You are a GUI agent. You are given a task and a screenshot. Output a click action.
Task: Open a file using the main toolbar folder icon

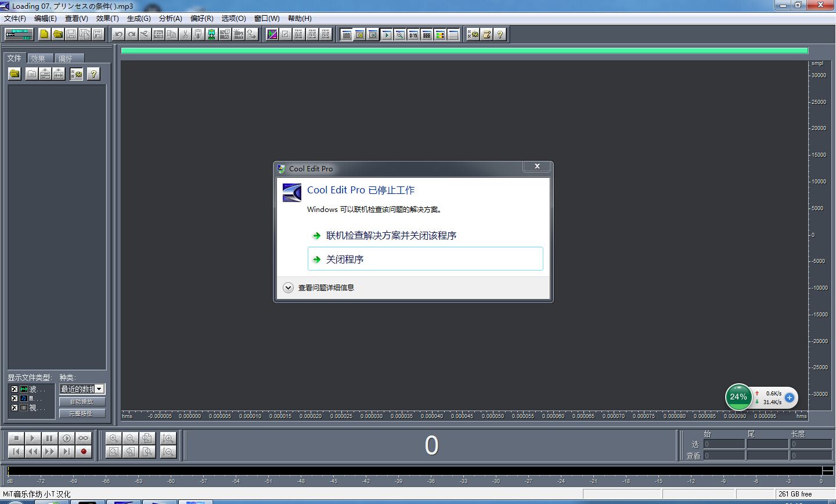(57, 34)
